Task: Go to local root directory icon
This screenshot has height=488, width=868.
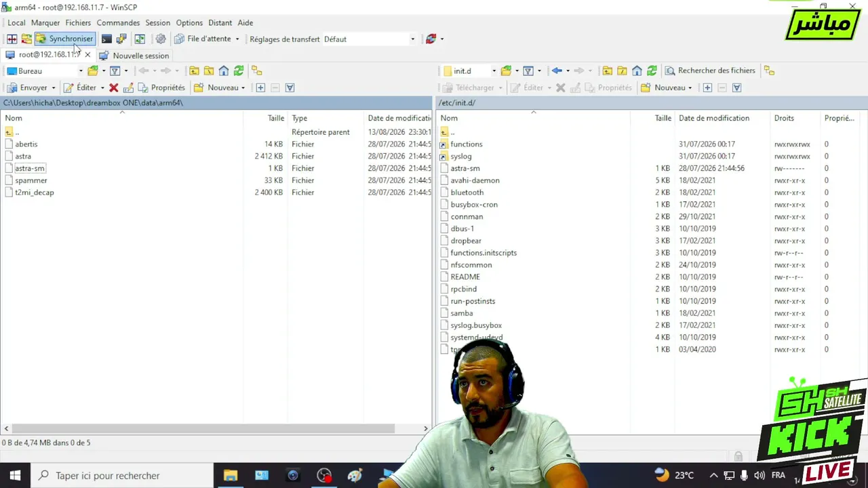Action: [209, 70]
